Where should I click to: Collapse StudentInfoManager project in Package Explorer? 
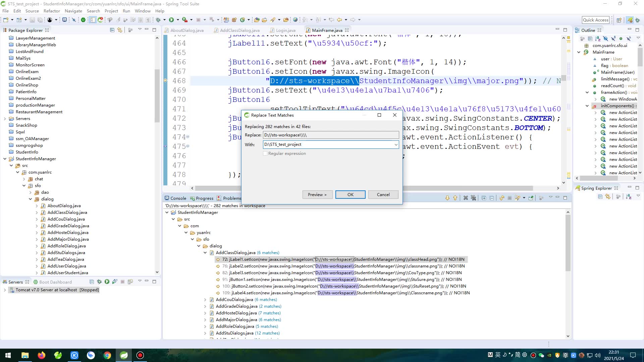point(5,159)
